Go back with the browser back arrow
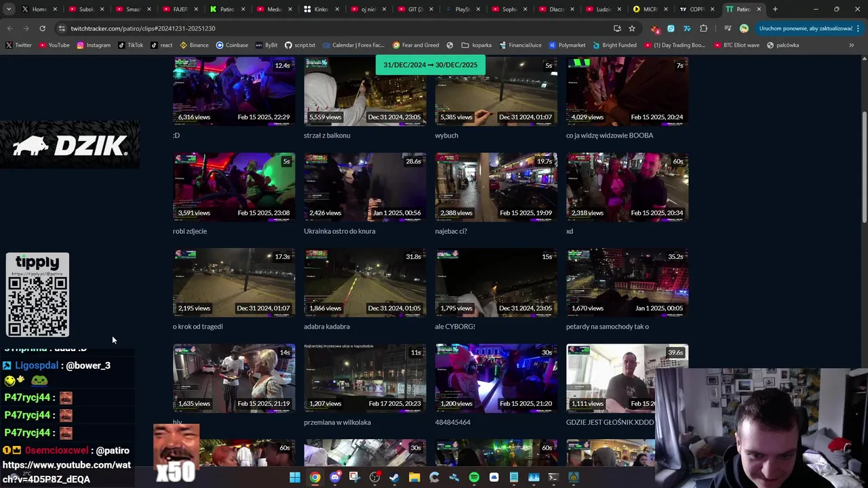Screen dimensions: 868x488 pos(9,28)
